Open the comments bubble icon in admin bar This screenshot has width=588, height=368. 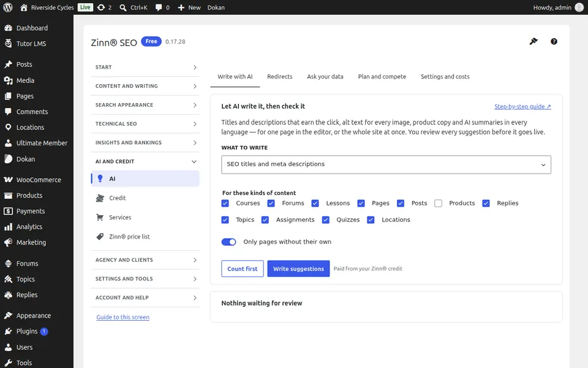(159, 7)
